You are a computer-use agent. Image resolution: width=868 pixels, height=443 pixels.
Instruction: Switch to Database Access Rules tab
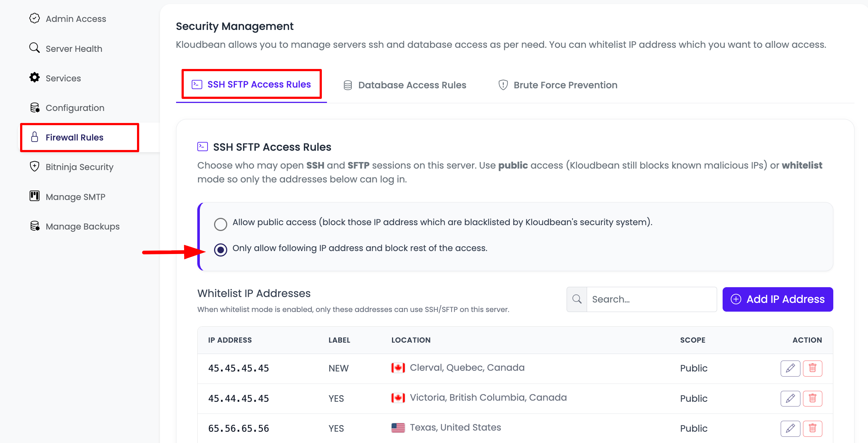405,85
